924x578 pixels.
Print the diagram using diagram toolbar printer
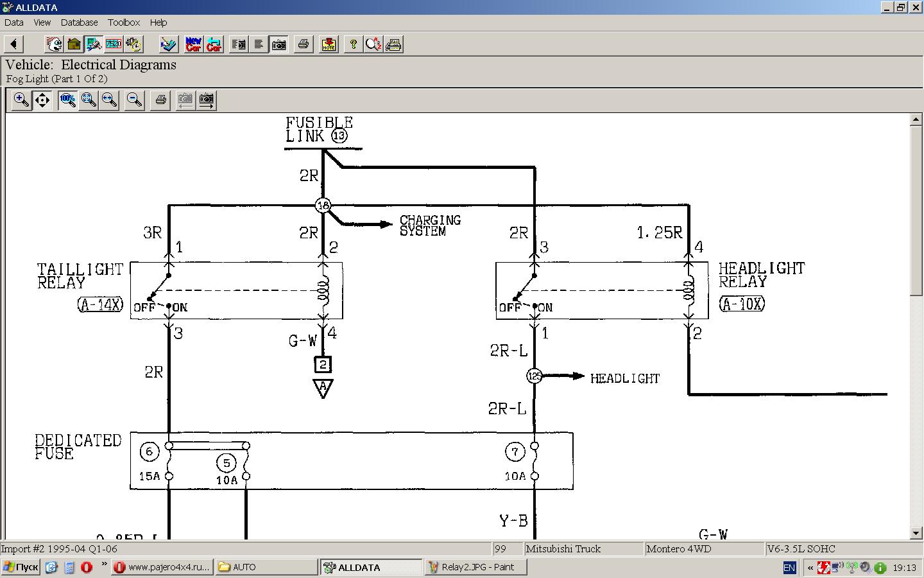pyautogui.click(x=160, y=100)
